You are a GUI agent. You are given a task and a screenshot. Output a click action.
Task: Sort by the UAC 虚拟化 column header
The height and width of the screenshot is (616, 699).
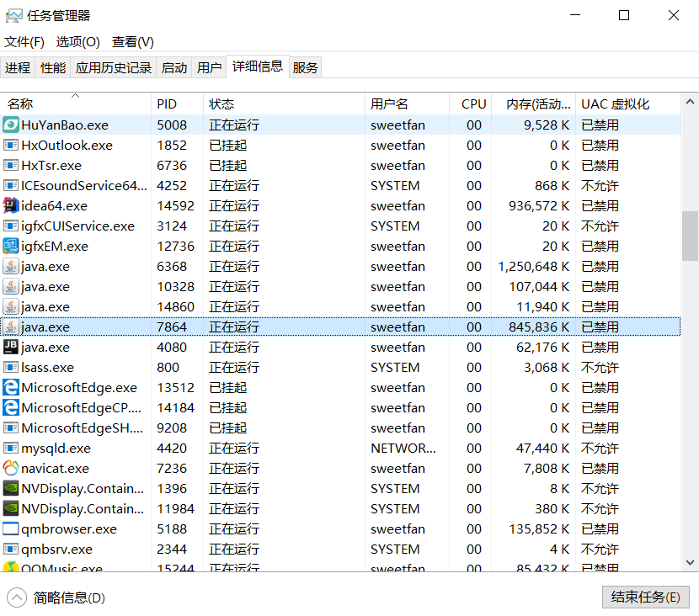click(x=628, y=104)
